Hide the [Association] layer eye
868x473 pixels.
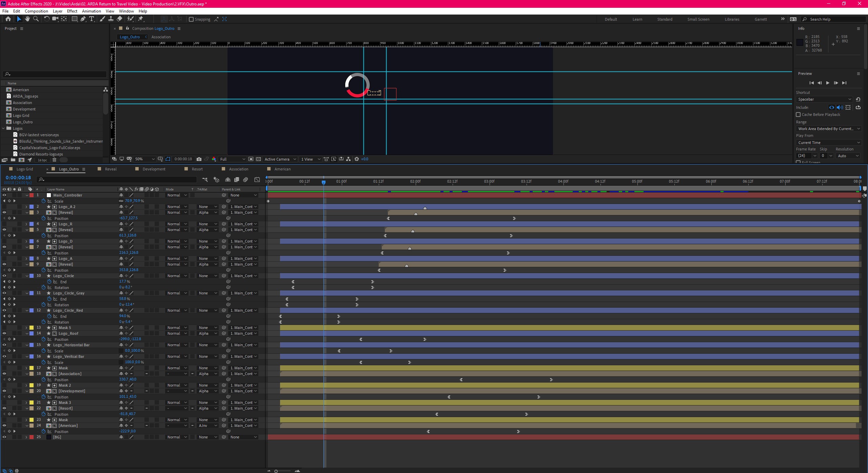[x=4, y=374]
